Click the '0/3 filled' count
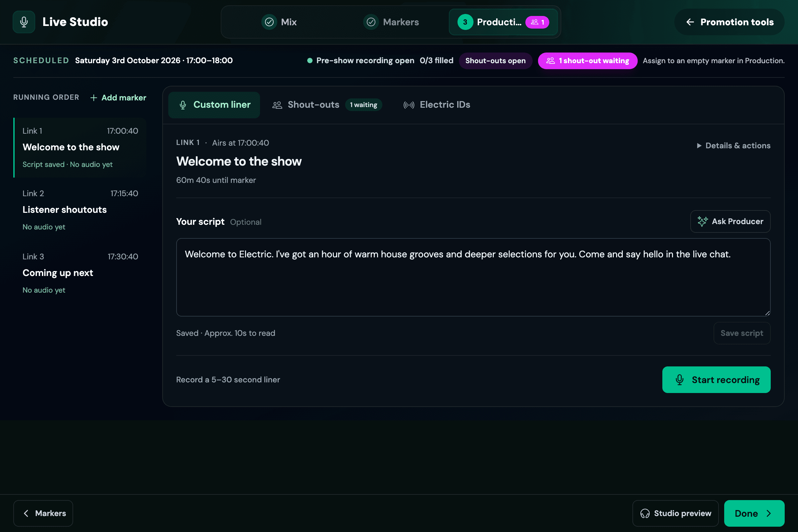This screenshot has width=798, height=532. click(436, 61)
